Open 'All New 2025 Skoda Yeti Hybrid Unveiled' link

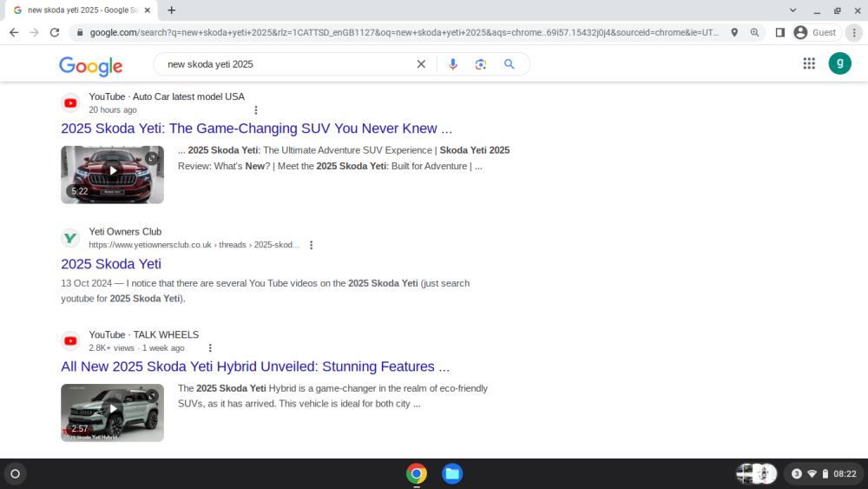click(255, 367)
